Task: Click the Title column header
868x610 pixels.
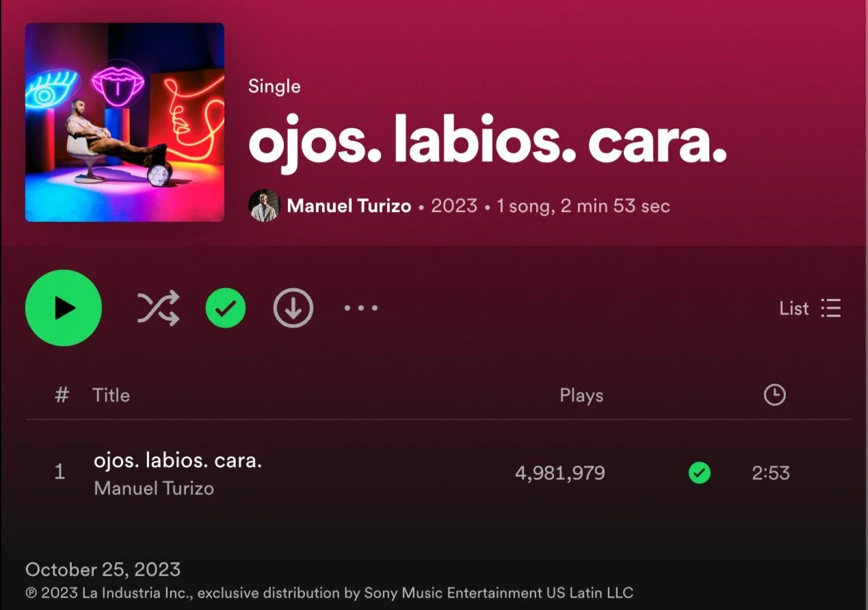Action: coord(111,395)
